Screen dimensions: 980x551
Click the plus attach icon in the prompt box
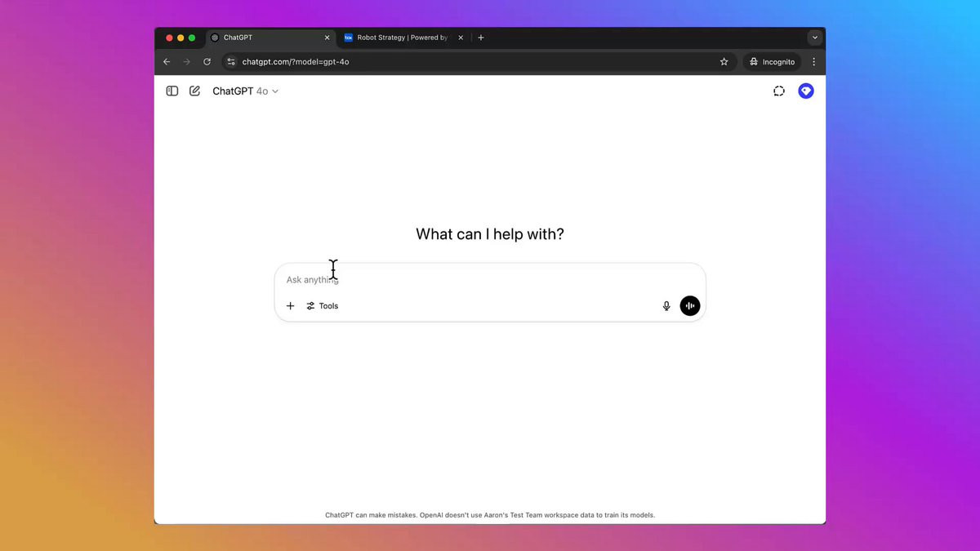290,306
